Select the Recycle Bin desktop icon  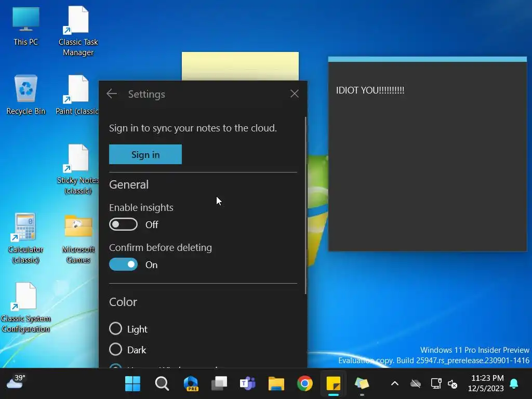point(26,95)
